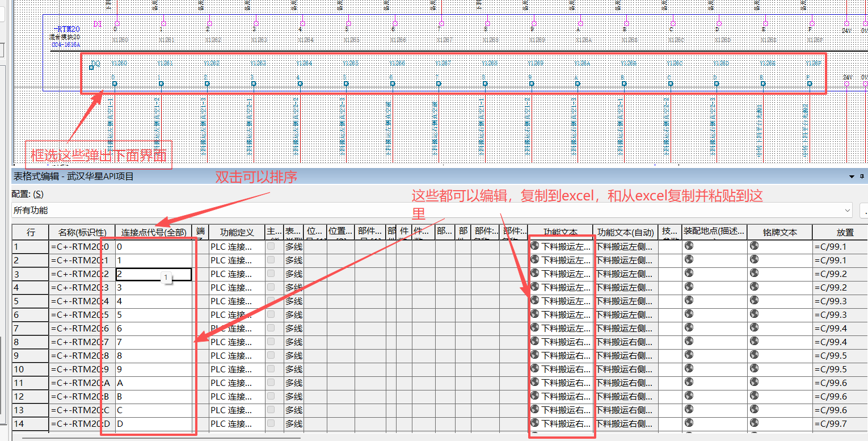Image resolution: width=868 pixels, height=441 pixels.
Task: Open the 所有功能 configuration dropdown
Action: pyautogui.click(x=432, y=210)
